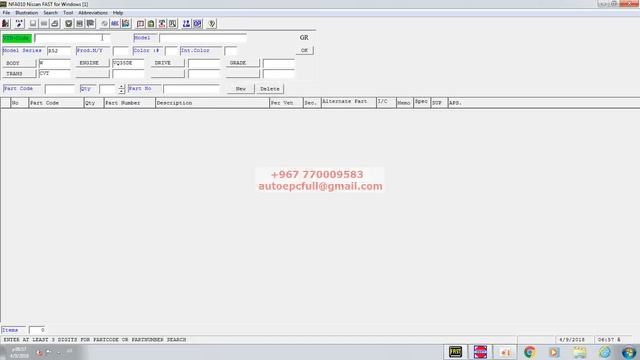This screenshot has width=640, height=360.
Task: Click the DRIVE value field
Action: coord(204,63)
